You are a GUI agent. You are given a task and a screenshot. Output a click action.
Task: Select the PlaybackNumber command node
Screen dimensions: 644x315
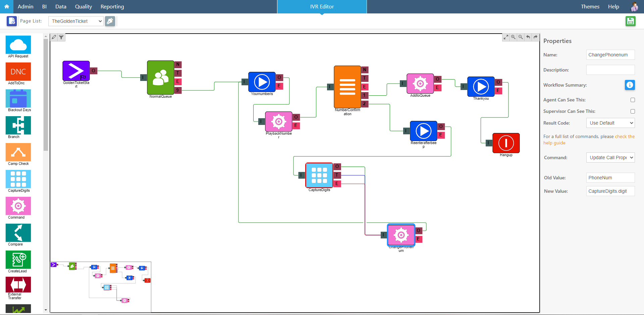pos(279,122)
